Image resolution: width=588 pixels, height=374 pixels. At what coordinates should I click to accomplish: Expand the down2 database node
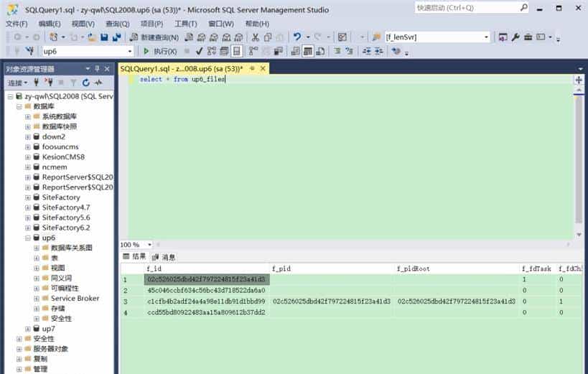pos(28,137)
